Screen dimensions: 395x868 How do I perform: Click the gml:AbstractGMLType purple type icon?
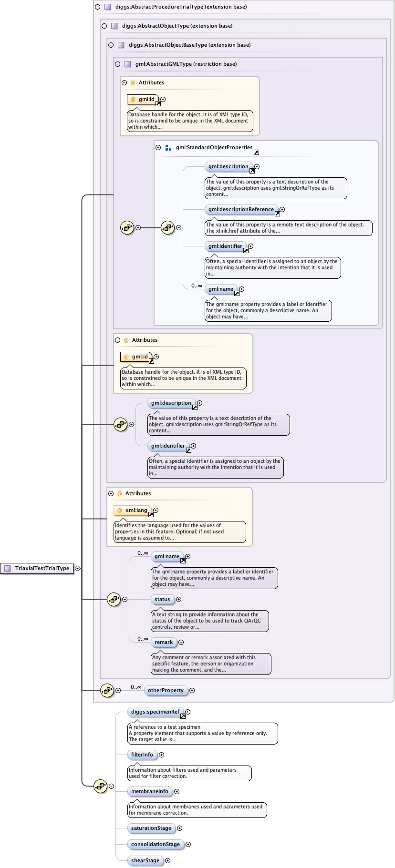pos(127,64)
